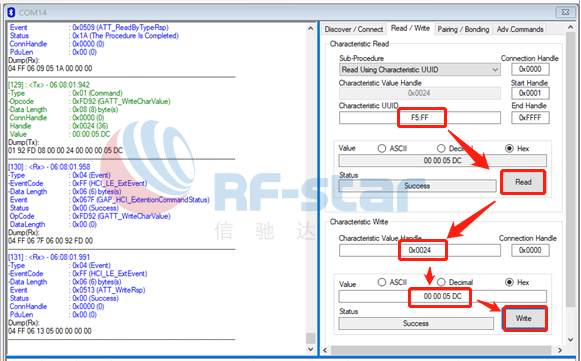Click the log panel vertical scrollbar thumb
The width and height of the screenshot is (581, 361).
311,338
